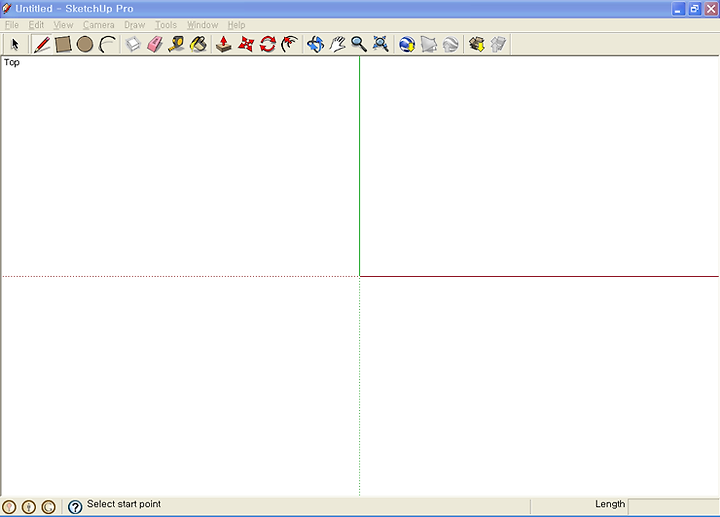The height and width of the screenshot is (517, 720).
Task: Open the File menu
Action: click(12, 25)
